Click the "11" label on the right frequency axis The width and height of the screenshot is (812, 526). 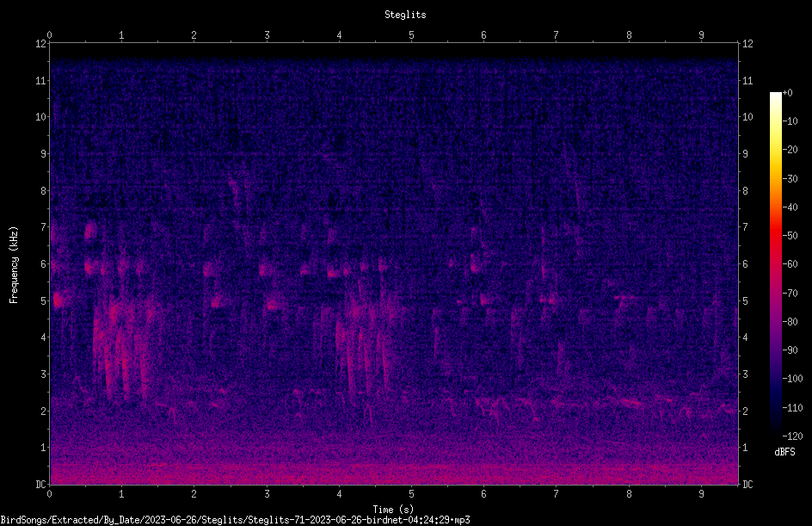(x=747, y=80)
